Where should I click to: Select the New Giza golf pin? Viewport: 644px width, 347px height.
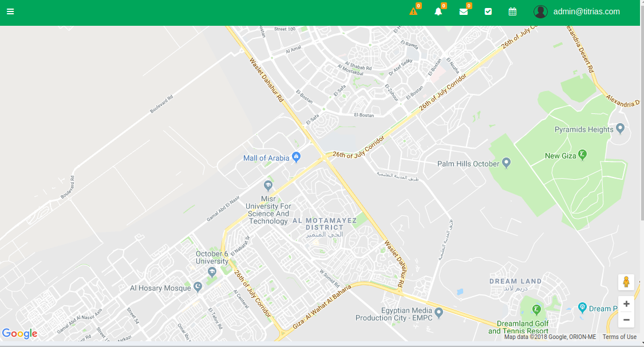coord(582,155)
